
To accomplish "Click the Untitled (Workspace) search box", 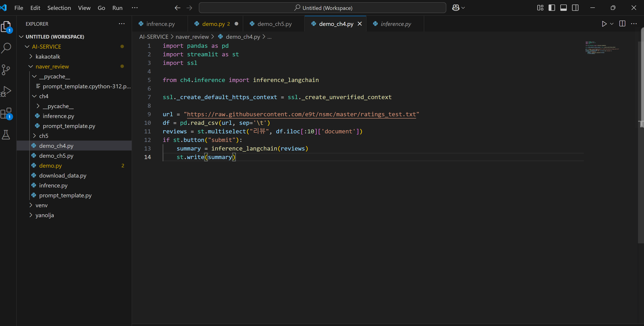I will pyautogui.click(x=323, y=8).
